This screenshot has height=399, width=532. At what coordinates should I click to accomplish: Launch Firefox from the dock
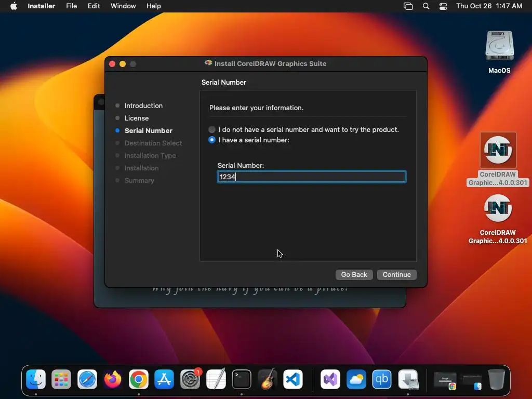click(x=113, y=379)
